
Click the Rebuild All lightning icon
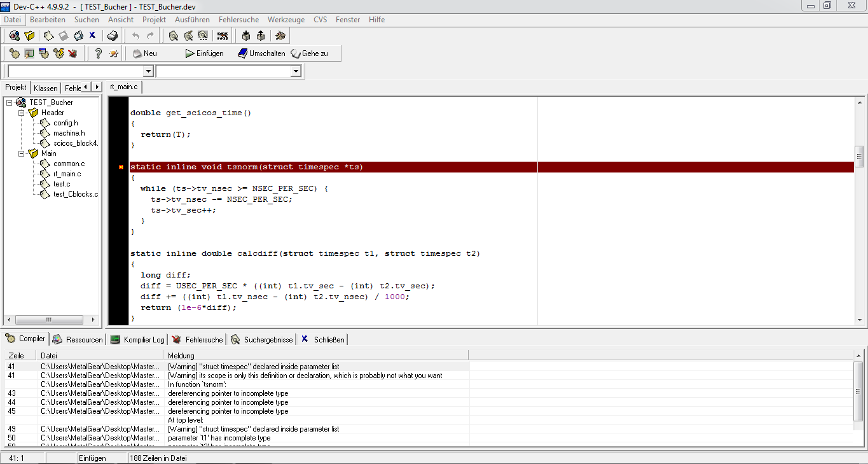click(59, 53)
